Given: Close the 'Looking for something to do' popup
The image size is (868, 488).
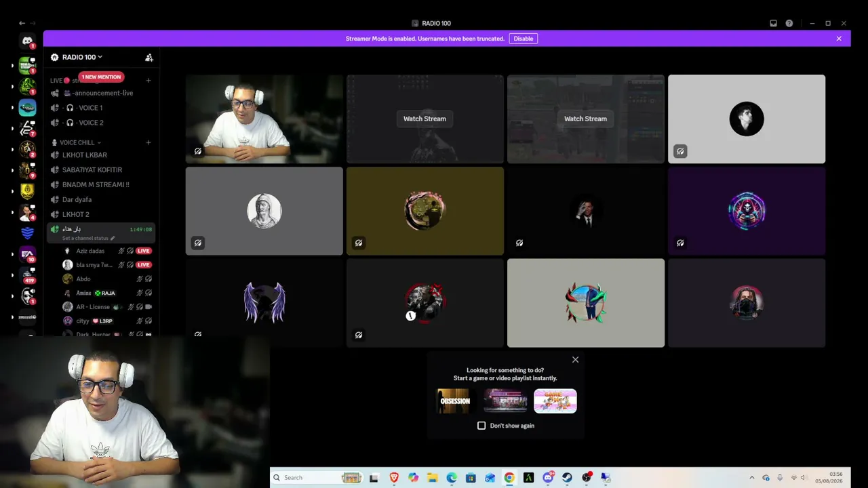Looking at the screenshot, I should click(575, 360).
